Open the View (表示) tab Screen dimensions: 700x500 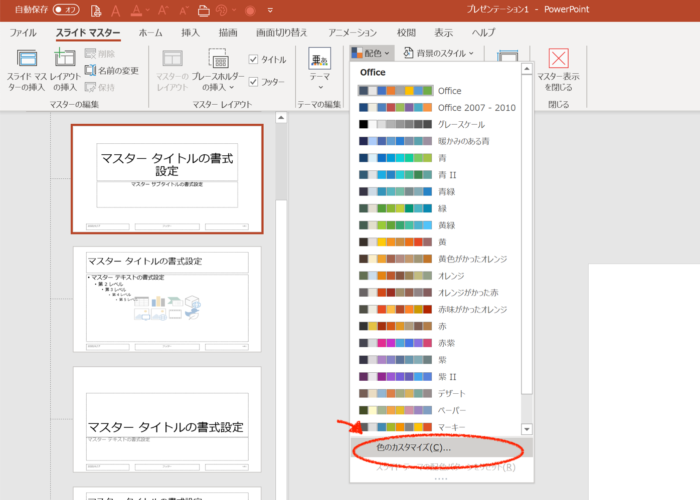(x=444, y=33)
